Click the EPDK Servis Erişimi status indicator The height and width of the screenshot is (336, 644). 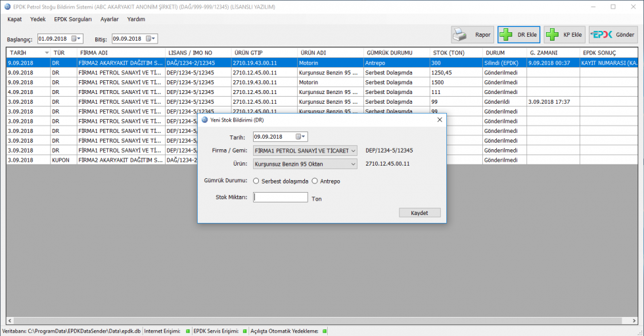pos(244,331)
